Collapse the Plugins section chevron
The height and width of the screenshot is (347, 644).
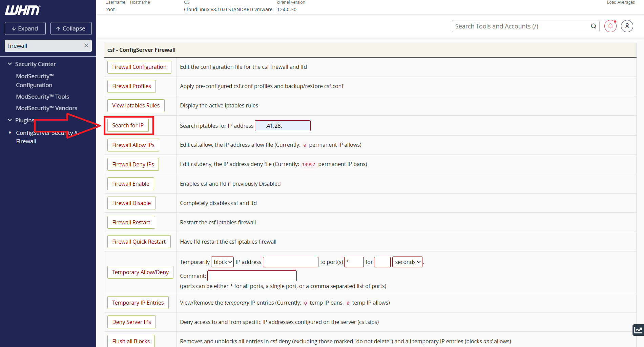pyautogui.click(x=10, y=120)
